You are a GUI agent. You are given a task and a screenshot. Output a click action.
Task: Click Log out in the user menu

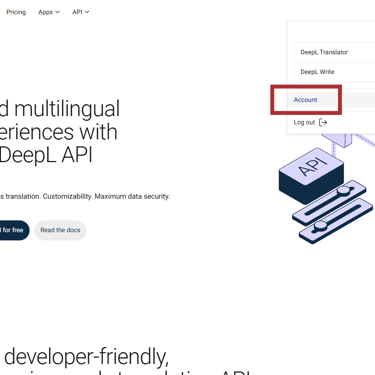[310, 122]
